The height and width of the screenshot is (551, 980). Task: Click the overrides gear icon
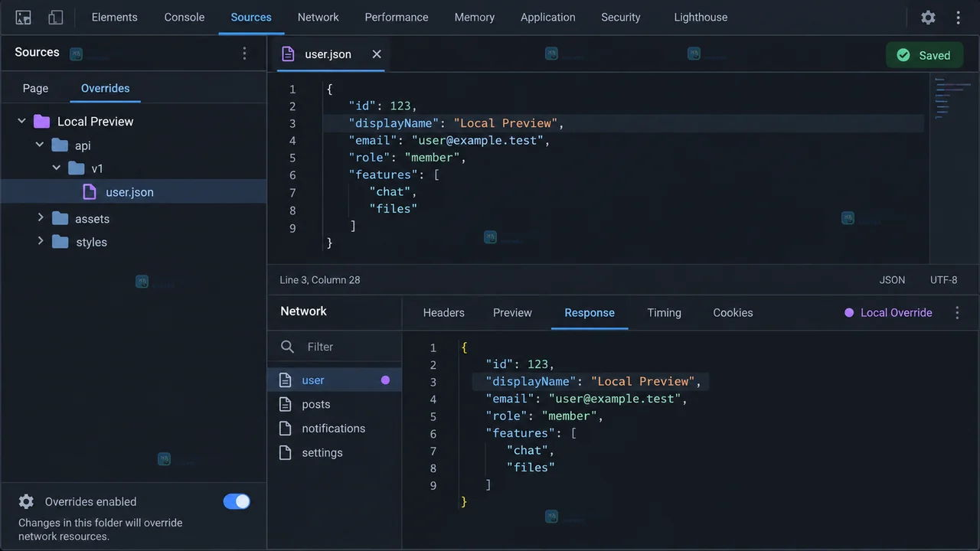(26, 501)
